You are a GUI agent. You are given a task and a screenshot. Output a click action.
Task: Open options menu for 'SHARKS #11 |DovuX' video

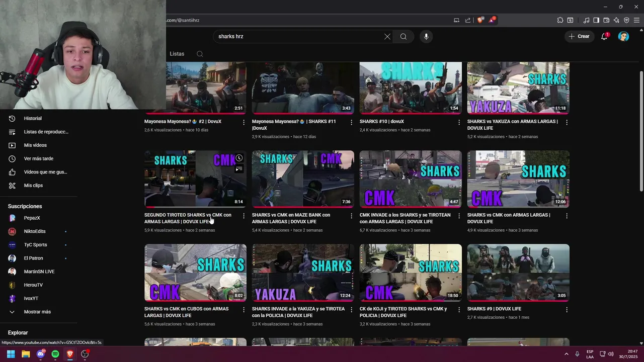352,122
